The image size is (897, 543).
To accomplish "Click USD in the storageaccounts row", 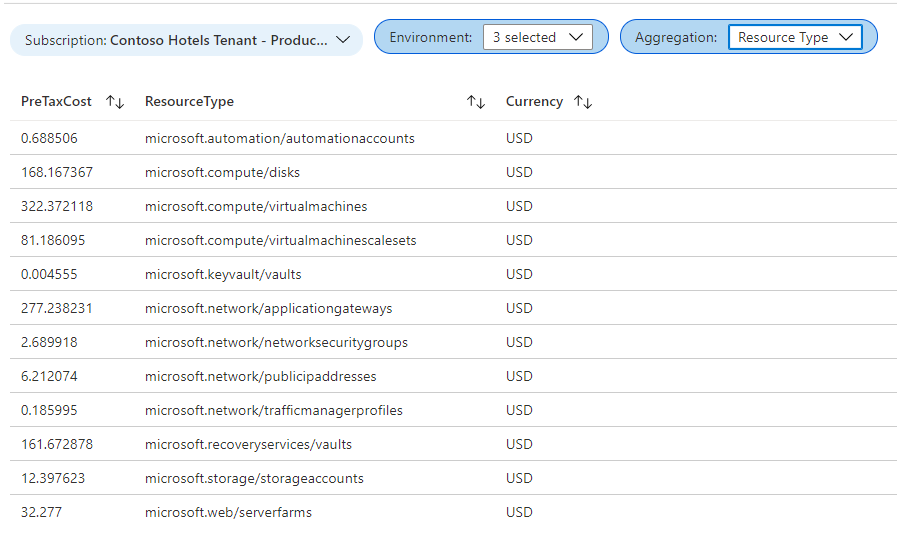I will click(519, 478).
